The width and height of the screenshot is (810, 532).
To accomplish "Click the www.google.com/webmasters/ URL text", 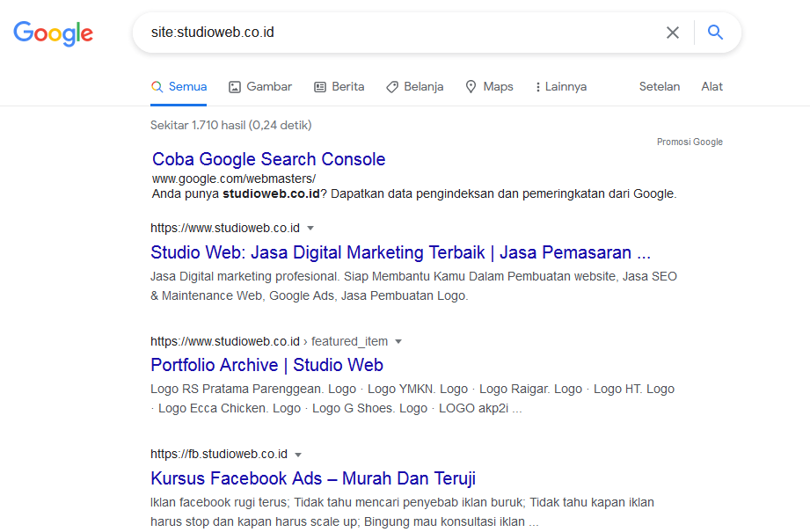I will 233,179.
